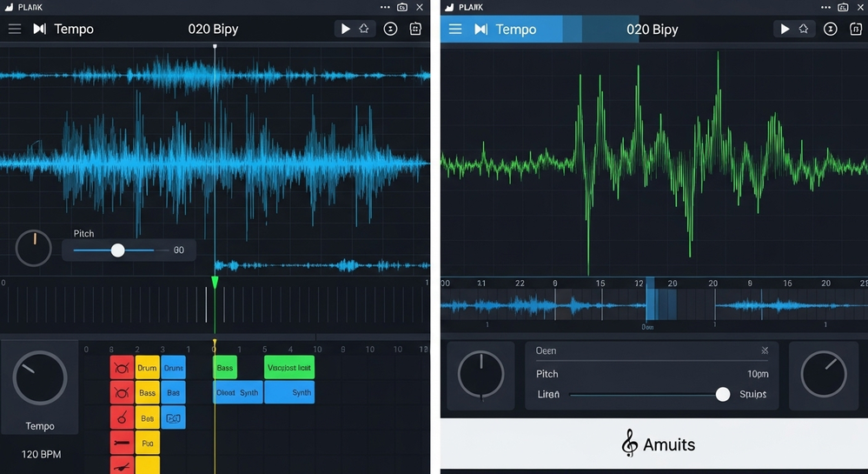Viewport: 868px width, 474px height.
Task: Click the highlighted blue region in the overview waveform
Action: [660, 304]
